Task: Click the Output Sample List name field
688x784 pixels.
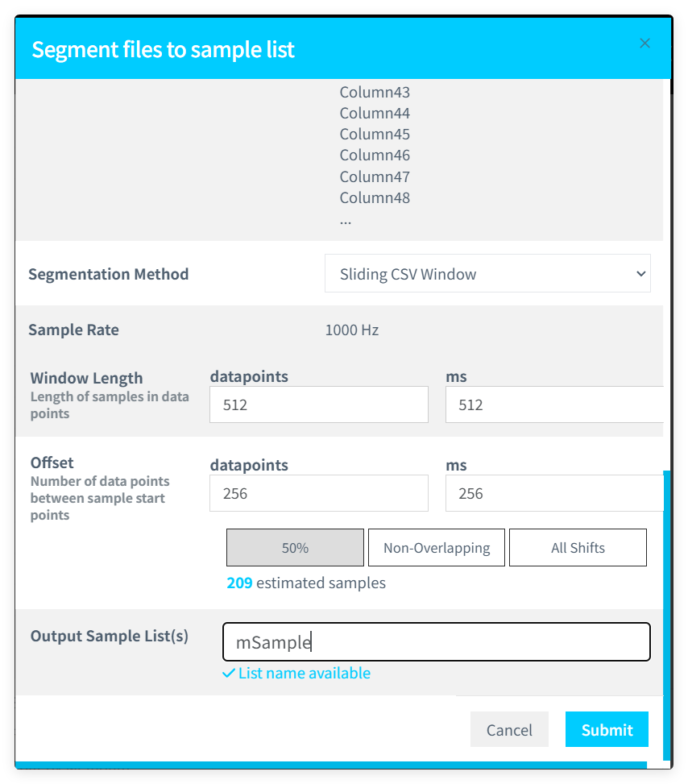Action: click(x=437, y=641)
